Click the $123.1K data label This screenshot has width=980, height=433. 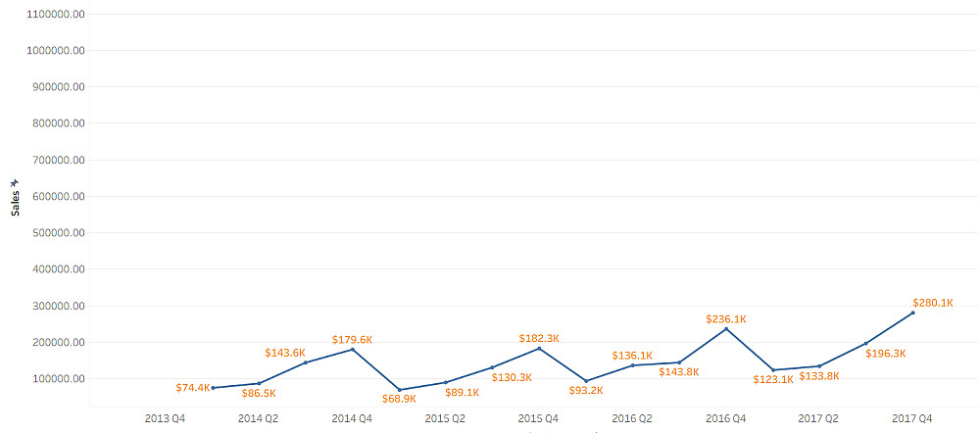[x=773, y=379]
